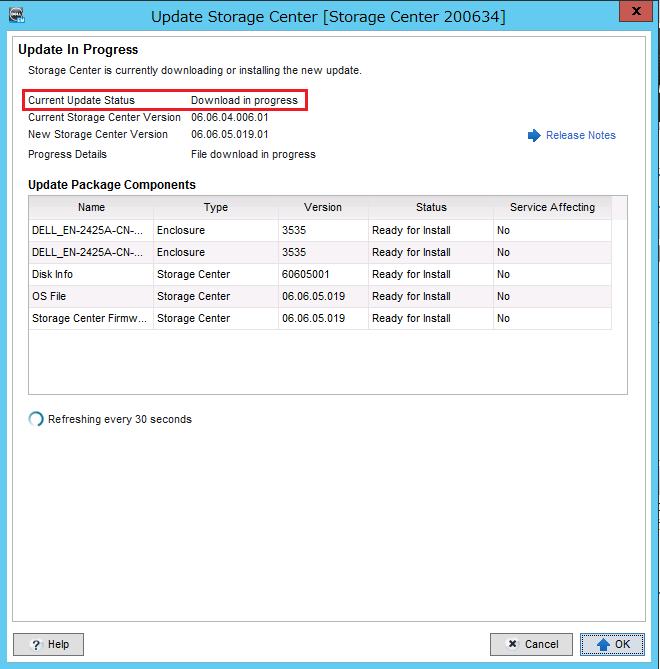This screenshot has height=669, width=660.
Task: Click the 'Update Package Components' heading
Action: pos(112,185)
